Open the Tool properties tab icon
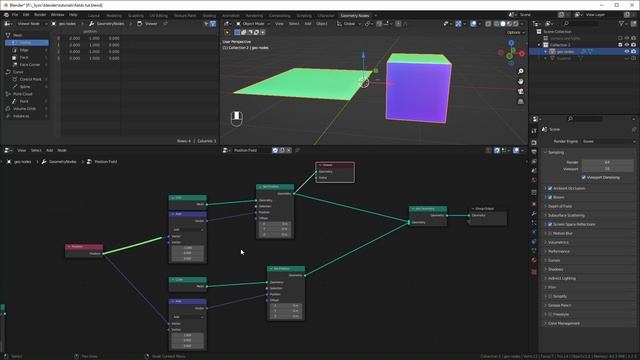640x360 pixels. [534, 131]
